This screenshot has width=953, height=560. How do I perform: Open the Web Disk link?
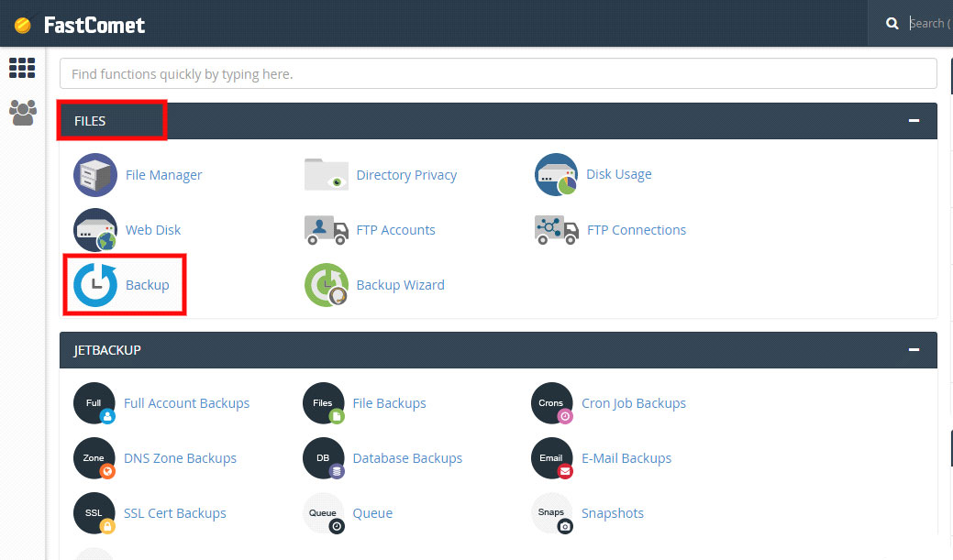coord(153,230)
